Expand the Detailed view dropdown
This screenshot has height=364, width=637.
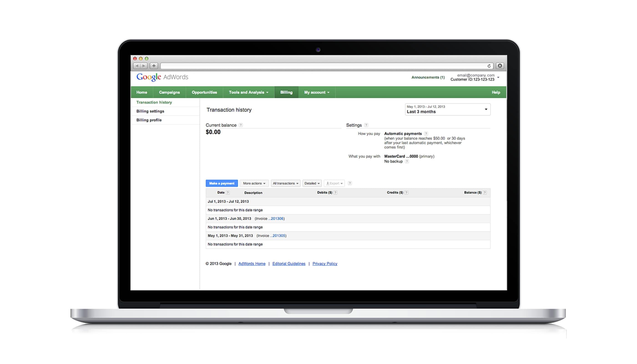point(312,184)
